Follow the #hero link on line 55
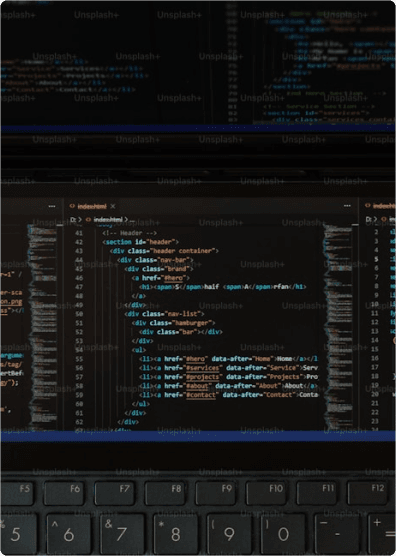This screenshot has height=556, width=396. pyautogui.click(x=195, y=359)
